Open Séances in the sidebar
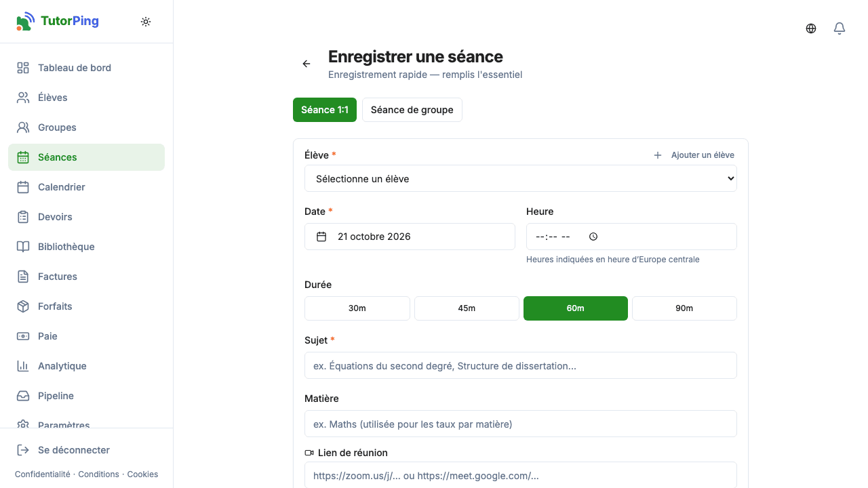This screenshot has height=488, width=868. [86, 157]
